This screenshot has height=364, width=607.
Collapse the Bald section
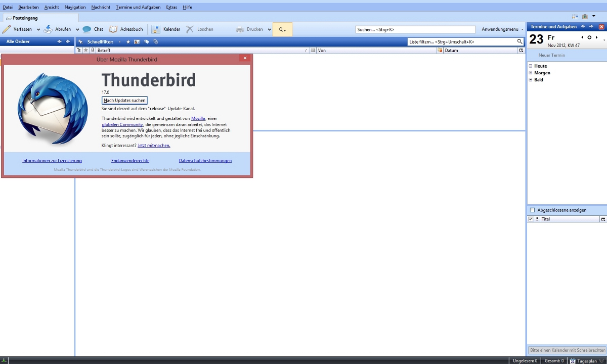click(x=531, y=80)
